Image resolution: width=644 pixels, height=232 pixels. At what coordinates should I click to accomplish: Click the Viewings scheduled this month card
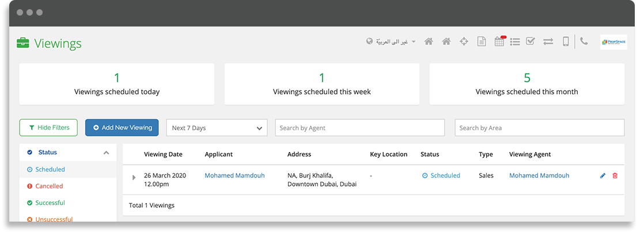click(x=527, y=84)
